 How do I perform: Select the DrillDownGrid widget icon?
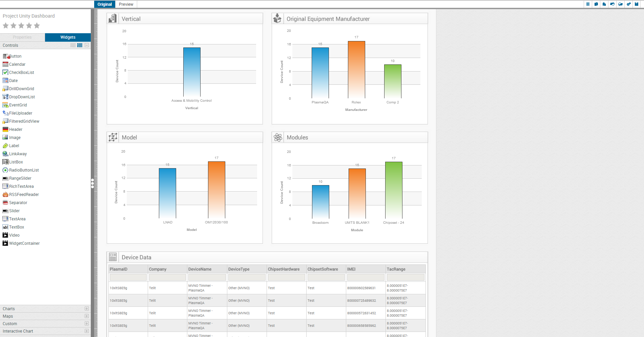coord(5,88)
